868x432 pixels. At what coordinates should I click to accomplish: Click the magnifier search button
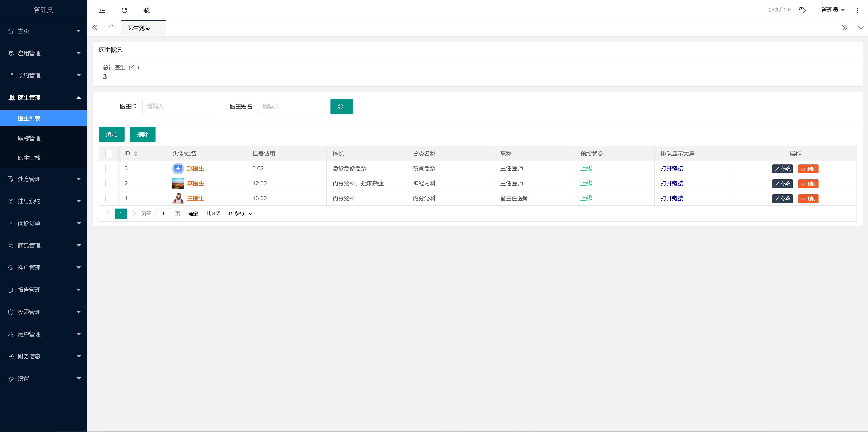[x=341, y=107]
